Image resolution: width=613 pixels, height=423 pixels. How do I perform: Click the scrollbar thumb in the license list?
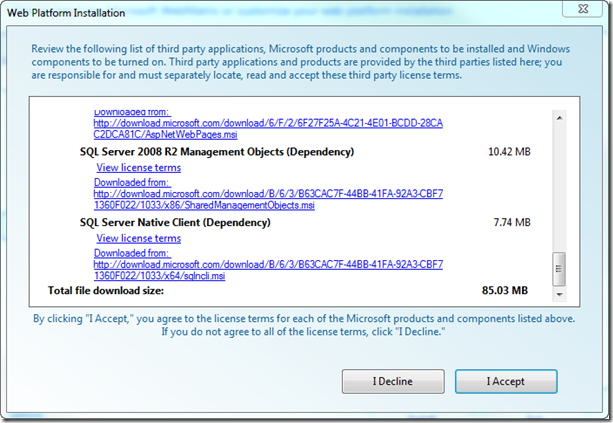point(559,269)
